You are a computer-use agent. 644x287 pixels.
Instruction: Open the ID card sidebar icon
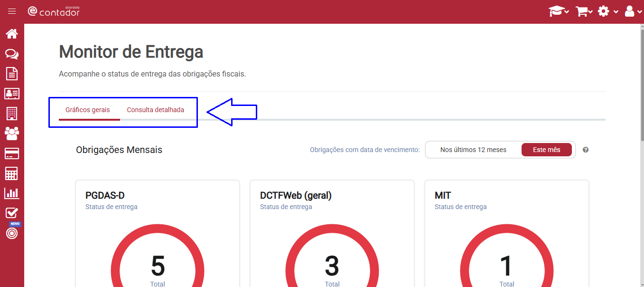[x=12, y=94]
